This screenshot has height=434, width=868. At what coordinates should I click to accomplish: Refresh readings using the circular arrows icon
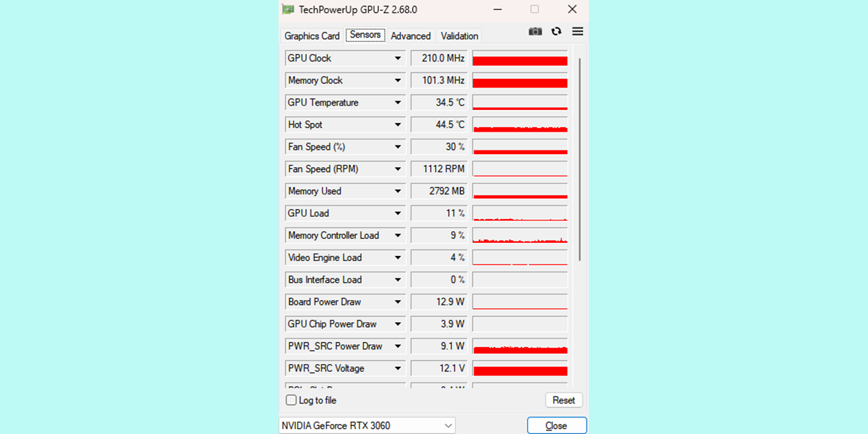point(556,31)
